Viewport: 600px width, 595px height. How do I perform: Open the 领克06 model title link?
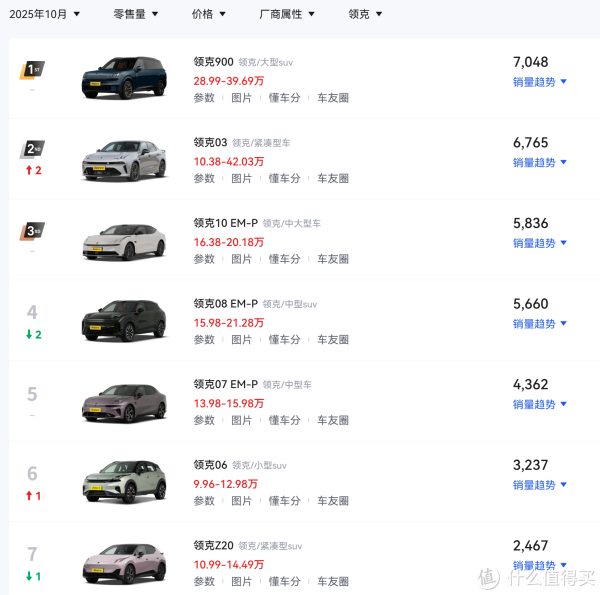click(210, 465)
